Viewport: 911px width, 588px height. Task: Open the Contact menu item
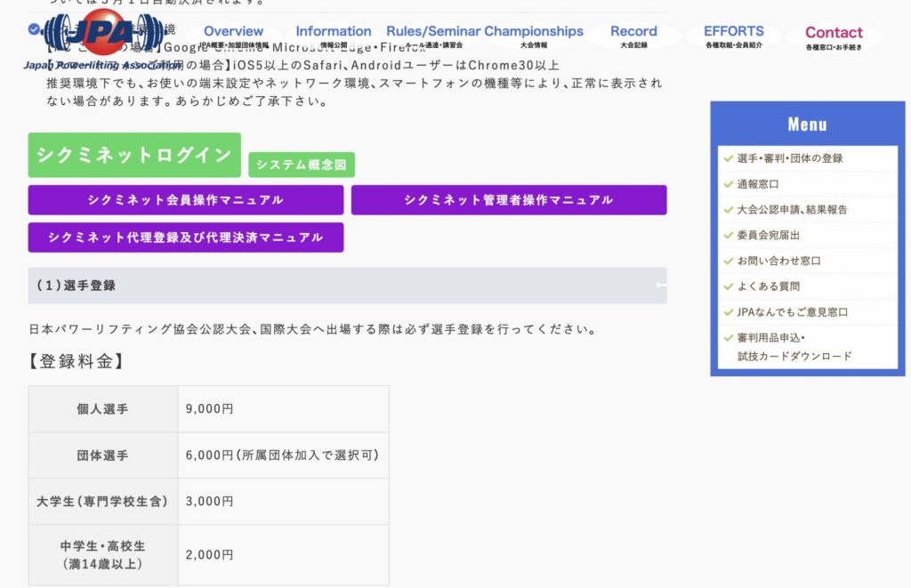(x=834, y=36)
